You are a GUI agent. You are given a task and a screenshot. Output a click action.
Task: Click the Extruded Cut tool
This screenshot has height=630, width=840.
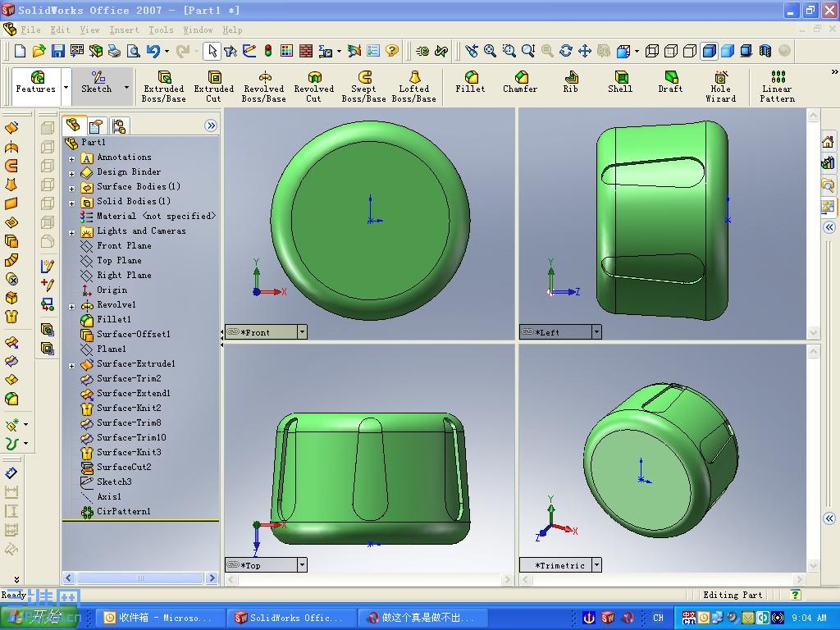tap(214, 85)
